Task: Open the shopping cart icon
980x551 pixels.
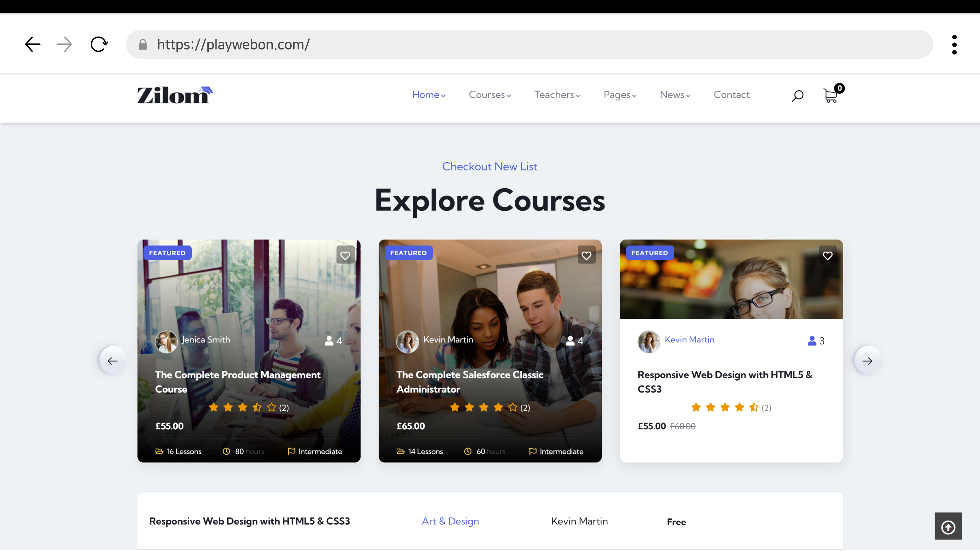Action: 831,95
